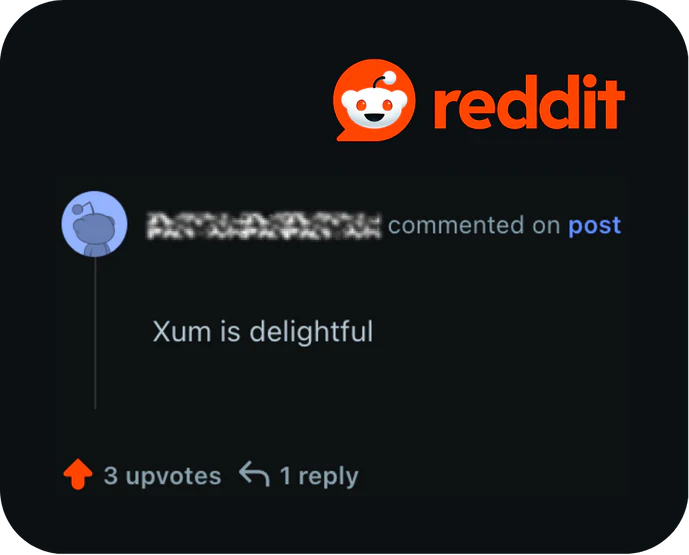Click the orange "reddit" wordmark
This screenshot has width=689, height=555.
click(x=529, y=102)
